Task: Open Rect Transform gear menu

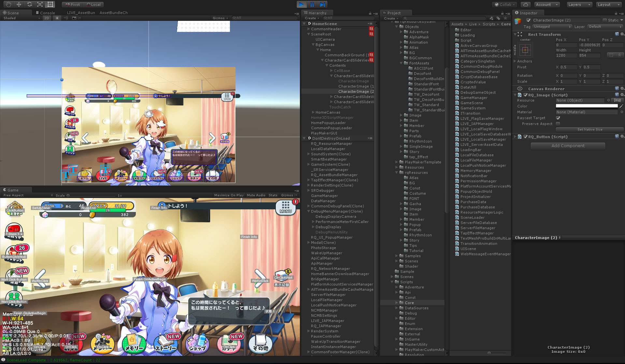Action: pyautogui.click(x=622, y=34)
